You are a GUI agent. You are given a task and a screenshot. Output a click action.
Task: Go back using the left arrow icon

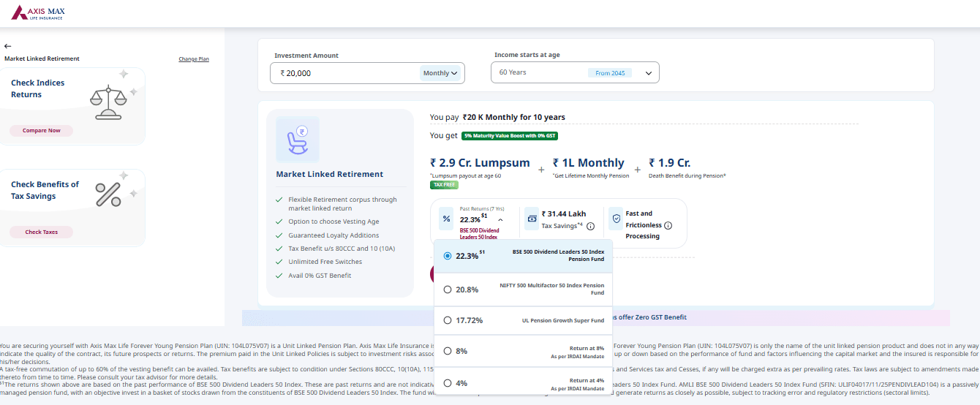(x=7, y=45)
